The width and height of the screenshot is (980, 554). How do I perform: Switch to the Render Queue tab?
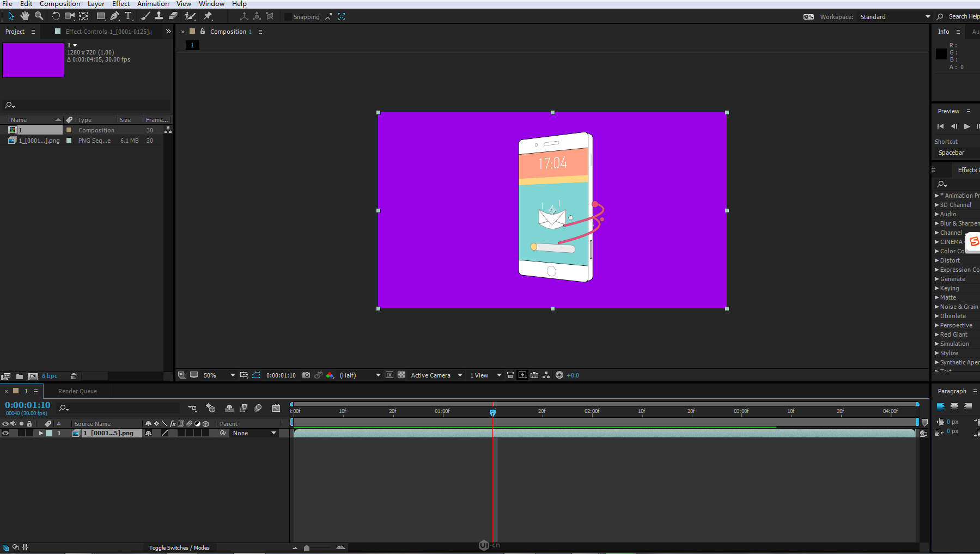click(77, 391)
